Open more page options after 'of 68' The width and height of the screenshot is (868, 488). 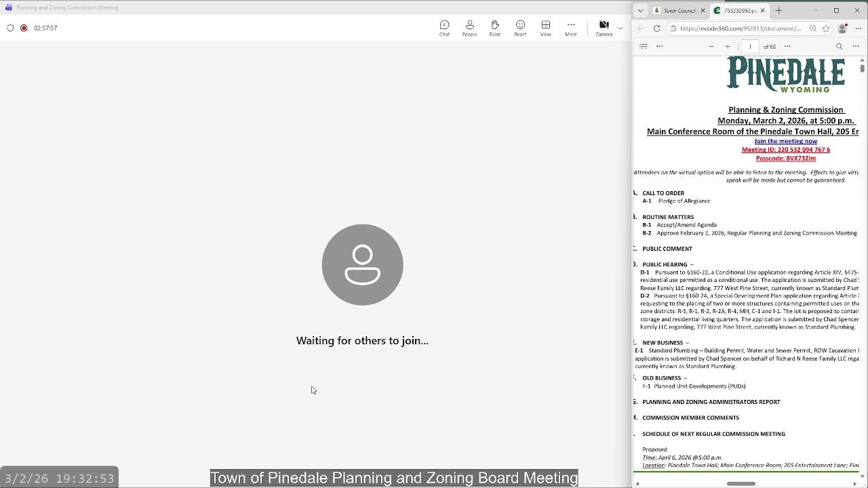click(787, 46)
